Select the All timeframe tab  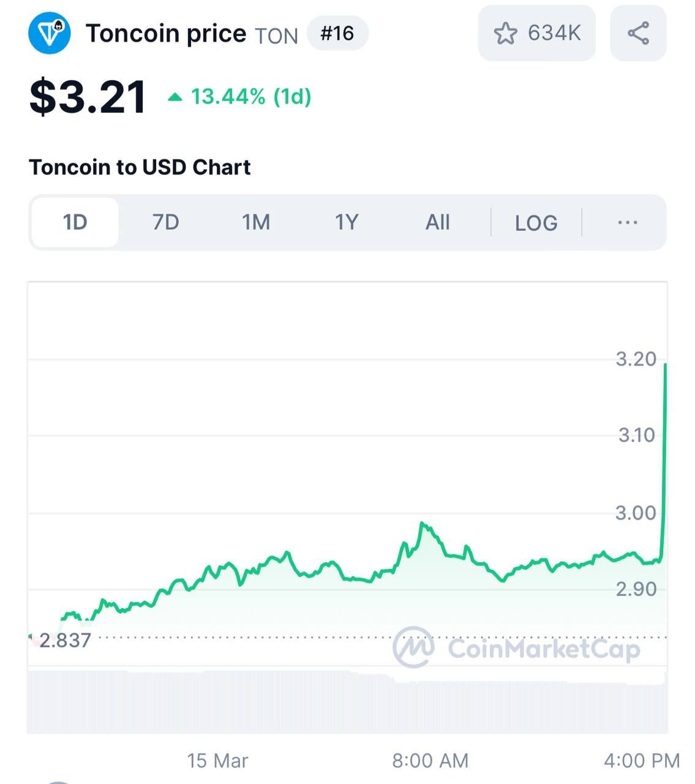pos(437,222)
